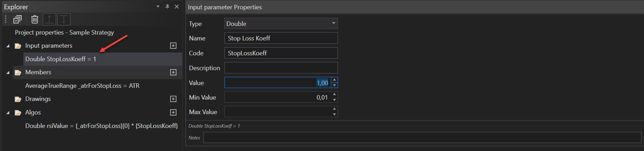The width and height of the screenshot is (644, 151).
Task: Open the Explorer panel options dropdown arrow
Action: (x=158, y=7)
